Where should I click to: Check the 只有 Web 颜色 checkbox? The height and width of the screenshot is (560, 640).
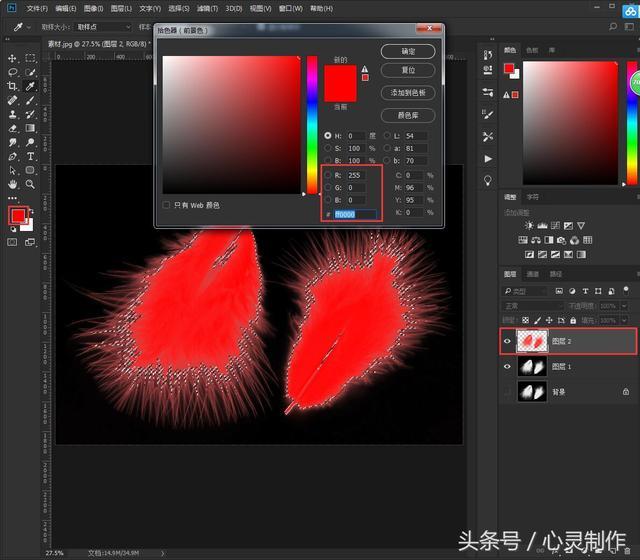pos(166,205)
